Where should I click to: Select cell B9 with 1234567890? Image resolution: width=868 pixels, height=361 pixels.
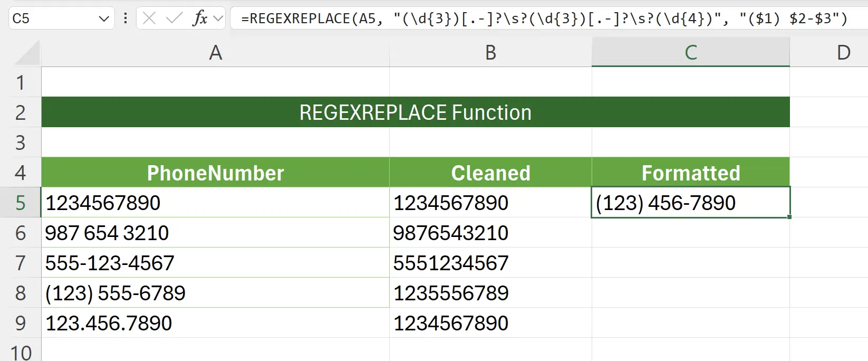pyautogui.click(x=490, y=323)
